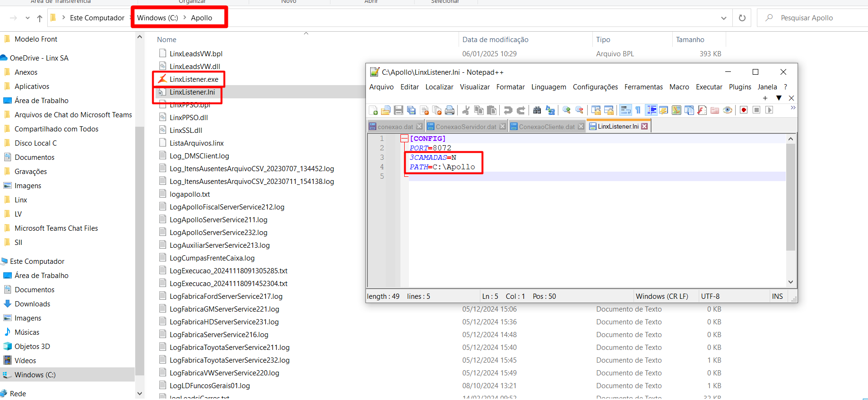Open the Document Map panel icon

[x=677, y=110]
